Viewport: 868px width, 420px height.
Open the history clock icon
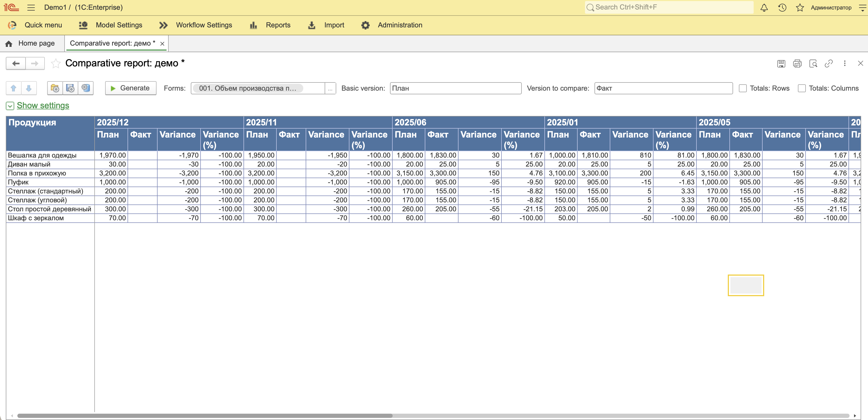point(782,7)
